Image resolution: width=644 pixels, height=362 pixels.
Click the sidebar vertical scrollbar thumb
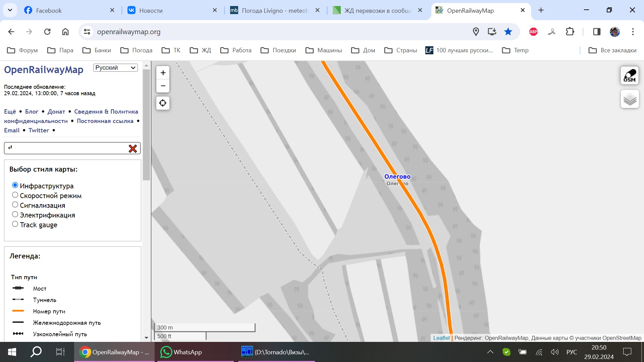(146, 124)
